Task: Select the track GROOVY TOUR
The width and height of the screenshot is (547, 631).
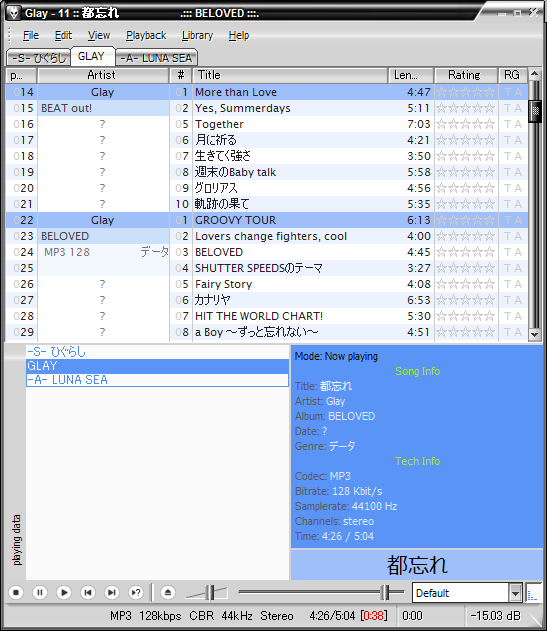Action: point(235,220)
